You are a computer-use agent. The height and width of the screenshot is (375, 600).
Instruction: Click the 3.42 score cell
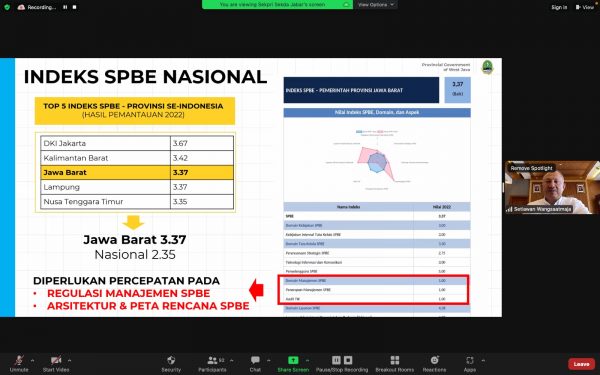coord(202,158)
